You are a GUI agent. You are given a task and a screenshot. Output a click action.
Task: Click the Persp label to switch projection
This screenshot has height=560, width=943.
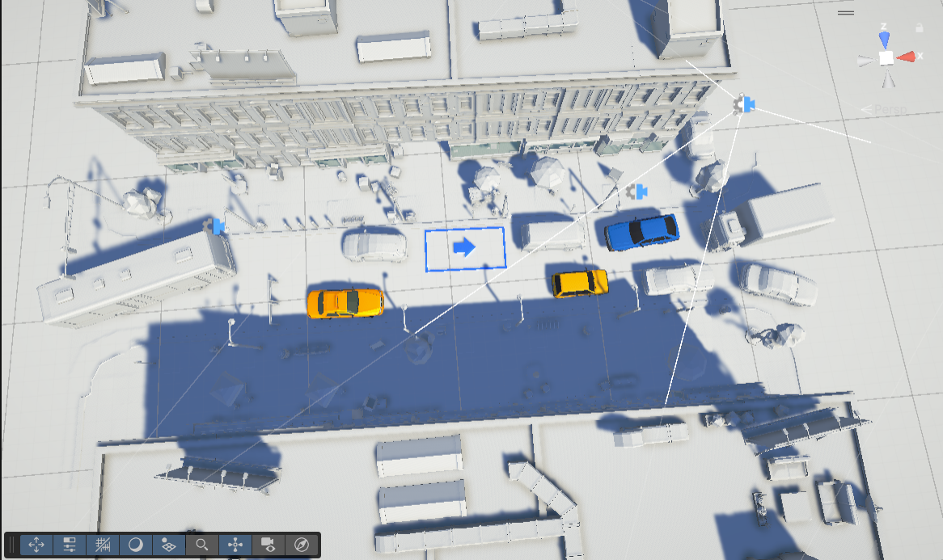(x=890, y=109)
